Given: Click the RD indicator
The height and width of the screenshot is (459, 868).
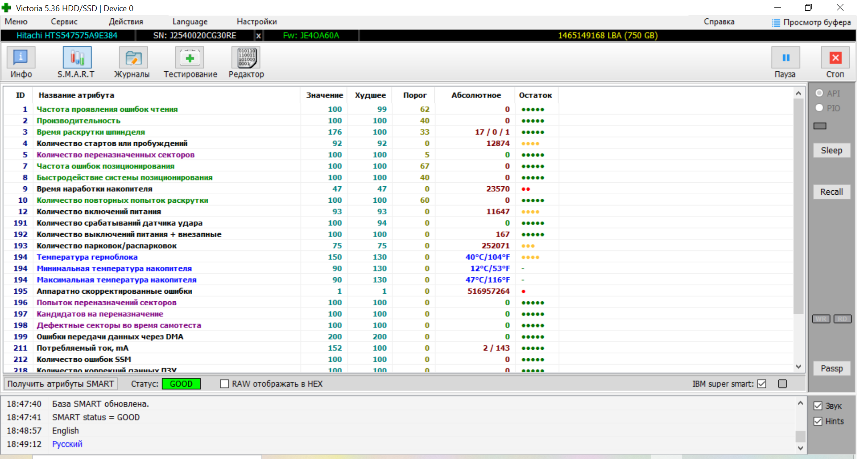Looking at the screenshot, I should (x=843, y=319).
